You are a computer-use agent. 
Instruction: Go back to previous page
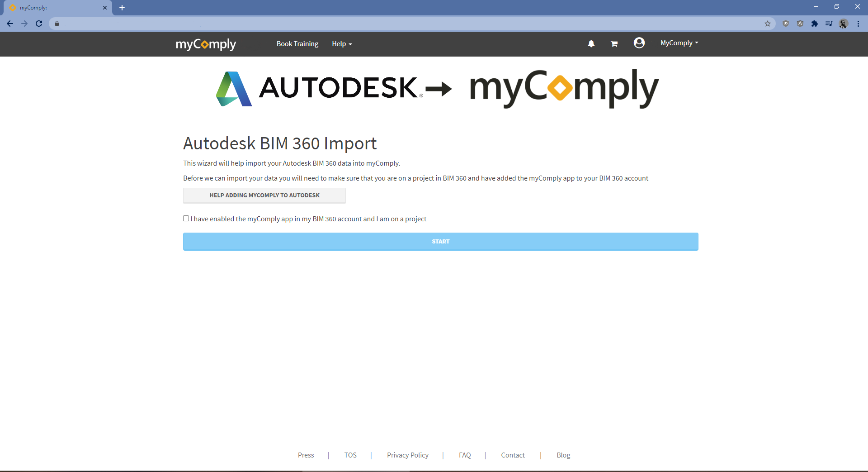tap(10, 24)
